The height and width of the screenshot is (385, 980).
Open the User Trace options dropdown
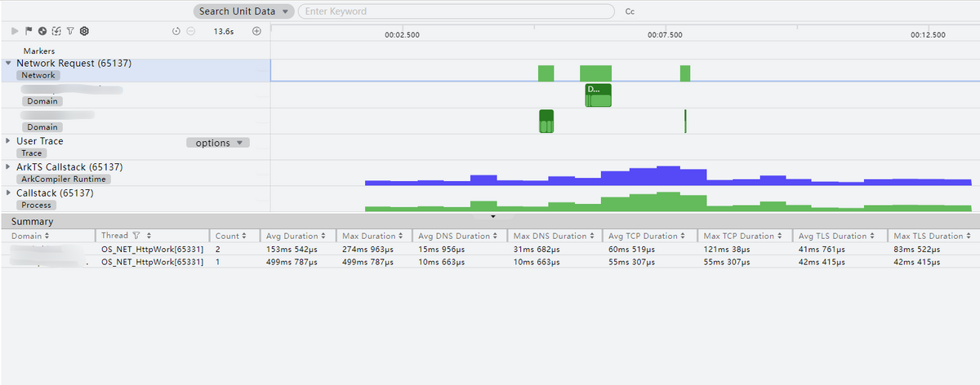(x=217, y=143)
